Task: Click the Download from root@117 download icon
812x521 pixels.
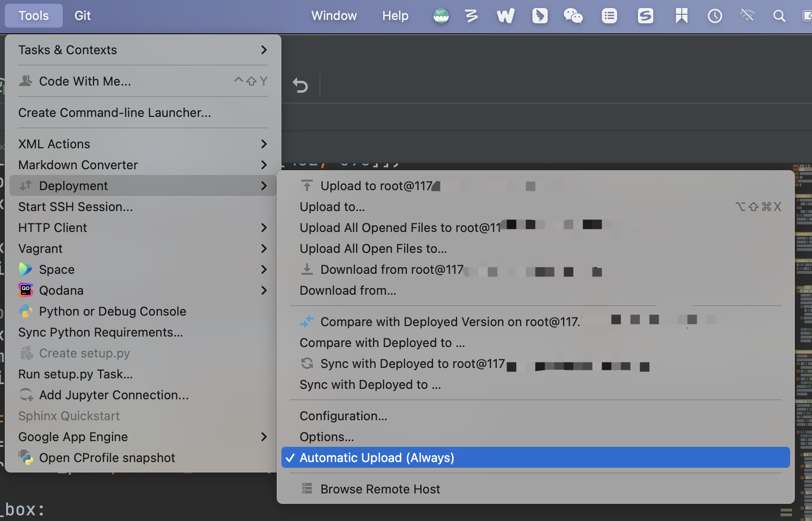Action: click(307, 269)
